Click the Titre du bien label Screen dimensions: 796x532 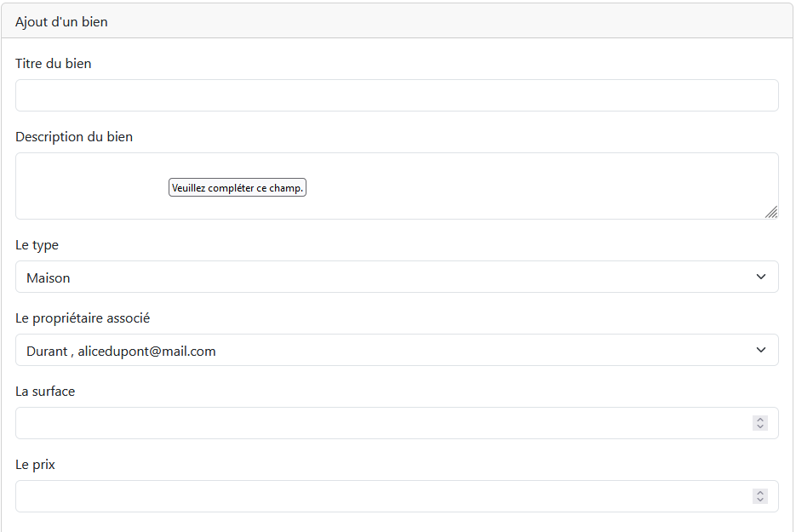point(54,64)
